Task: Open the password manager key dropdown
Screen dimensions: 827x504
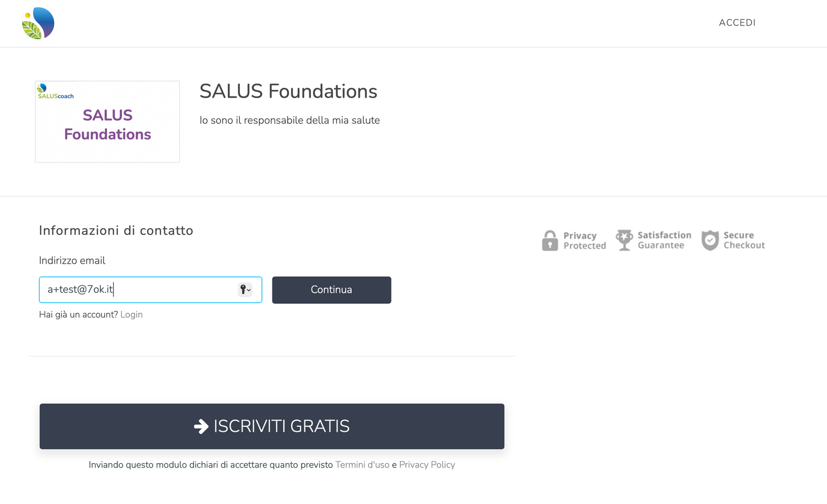Action: coord(245,289)
